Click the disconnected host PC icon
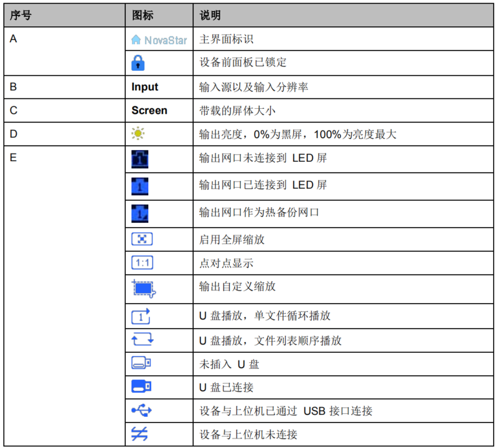Image resolution: width=498 pixels, height=448 pixels. pos(139,434)
